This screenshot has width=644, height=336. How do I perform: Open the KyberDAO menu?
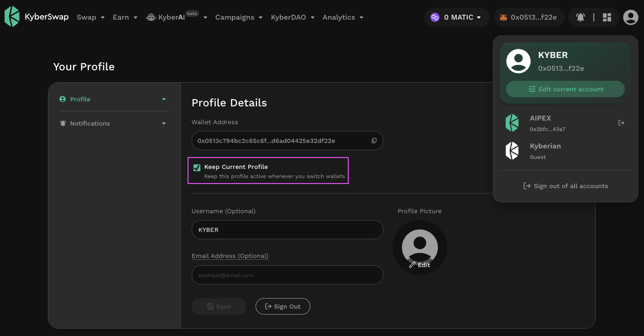pyautogui.click(x=292, y=17)
